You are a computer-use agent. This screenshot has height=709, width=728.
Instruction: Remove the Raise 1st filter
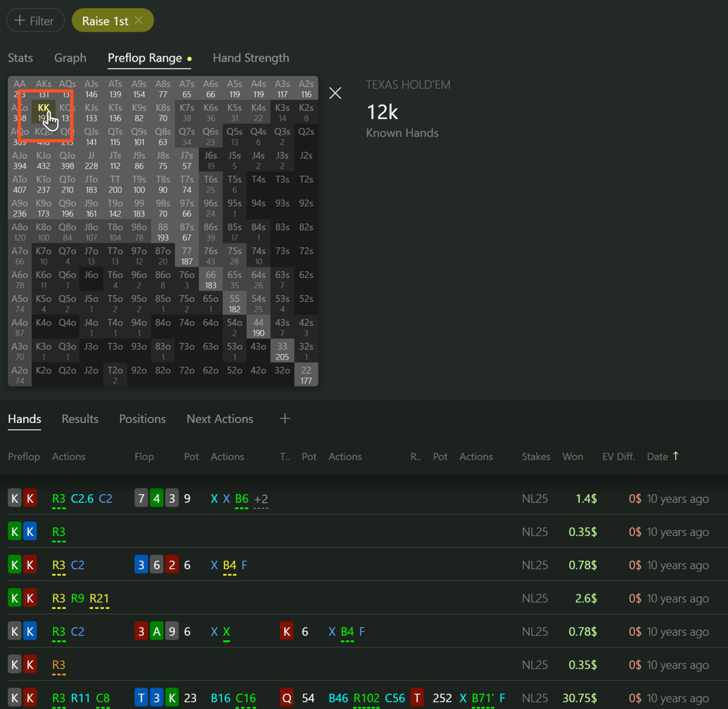pyautogui.click(x=139, y=20)
